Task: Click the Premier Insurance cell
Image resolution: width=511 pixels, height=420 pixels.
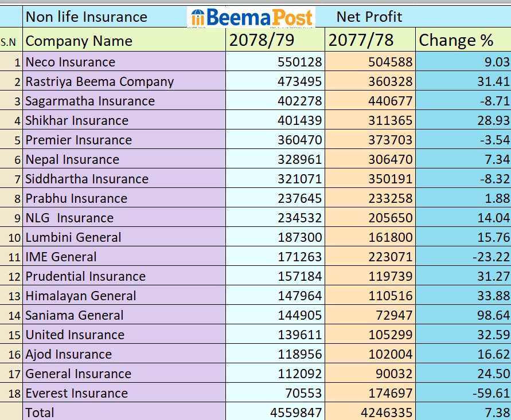Action: [x=79, y=140]
